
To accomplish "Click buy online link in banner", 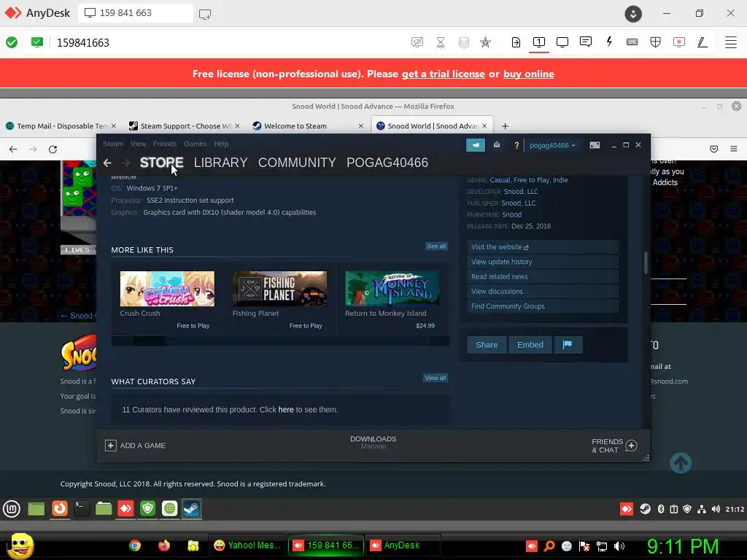I will 528,74.
